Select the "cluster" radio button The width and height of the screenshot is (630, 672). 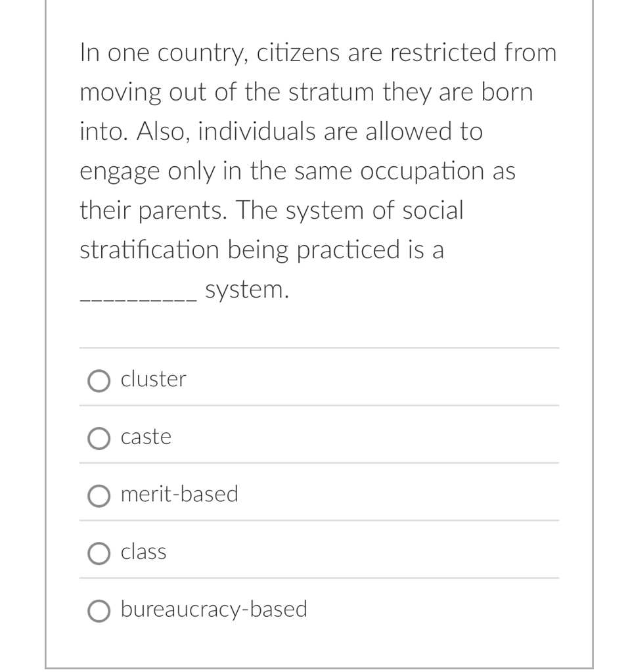coord(99,380)
